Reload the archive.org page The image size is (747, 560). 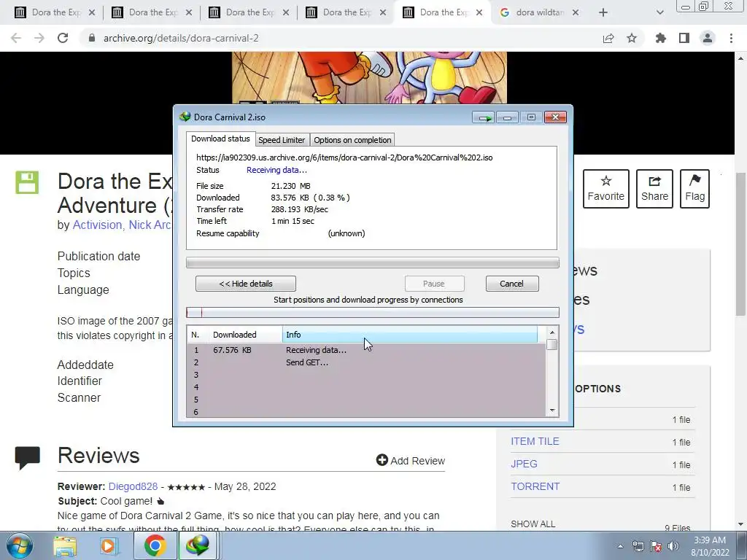tap(63, 38)
